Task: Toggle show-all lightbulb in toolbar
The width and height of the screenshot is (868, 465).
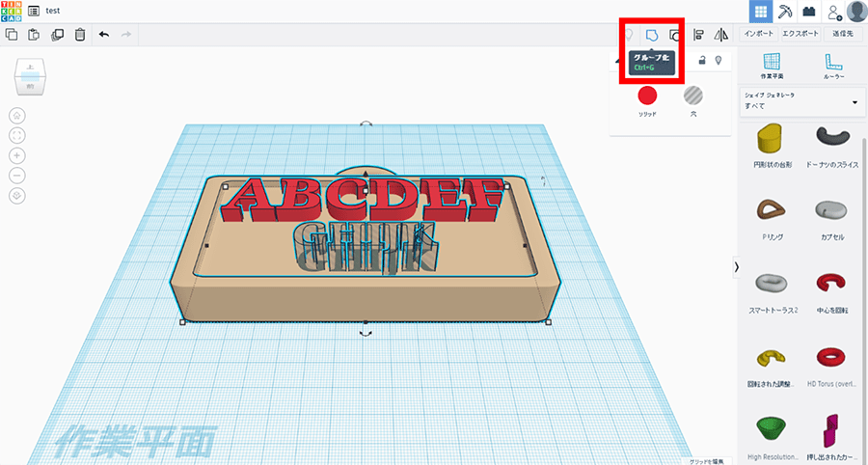Action: click(x=629, y=35)
